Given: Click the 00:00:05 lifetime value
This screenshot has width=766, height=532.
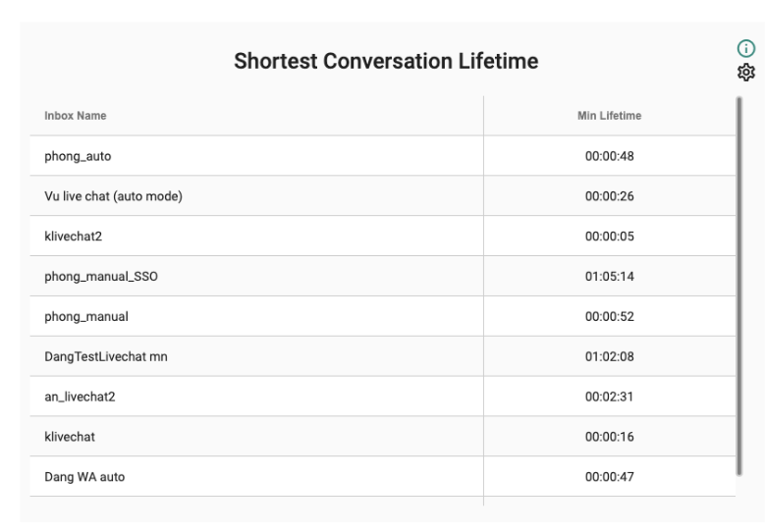Looking at the screenshot, I should click(609, 237).
